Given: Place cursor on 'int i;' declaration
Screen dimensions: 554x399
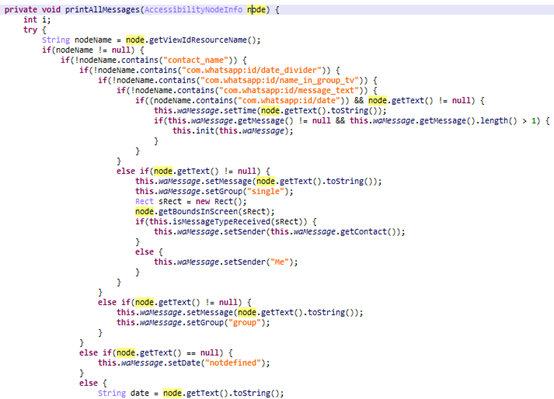Looking at the screenshot, I should click(x=37, y=20).
